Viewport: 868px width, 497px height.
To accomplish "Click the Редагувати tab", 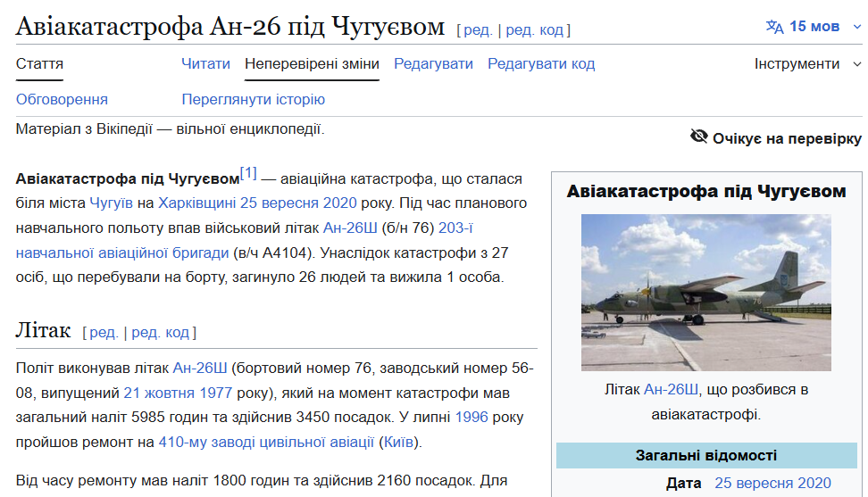I will [433, 64].
